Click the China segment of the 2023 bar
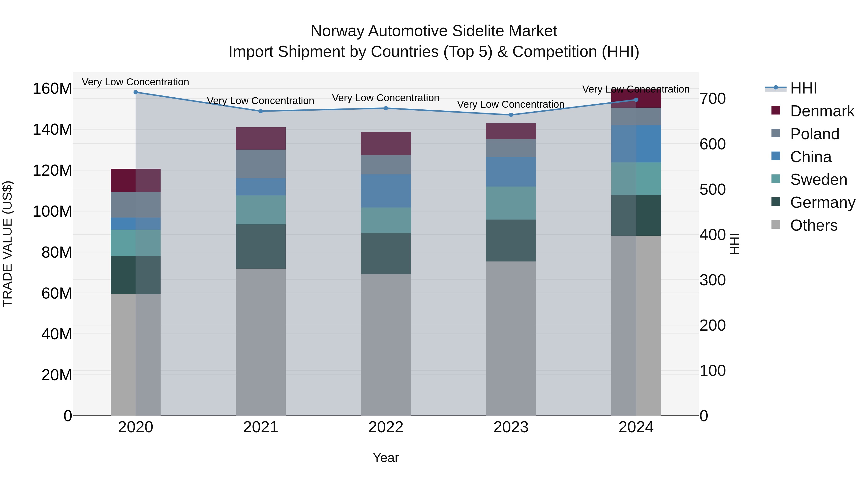The height and width of the screenshot is (488, 868). tap(511, 172)
